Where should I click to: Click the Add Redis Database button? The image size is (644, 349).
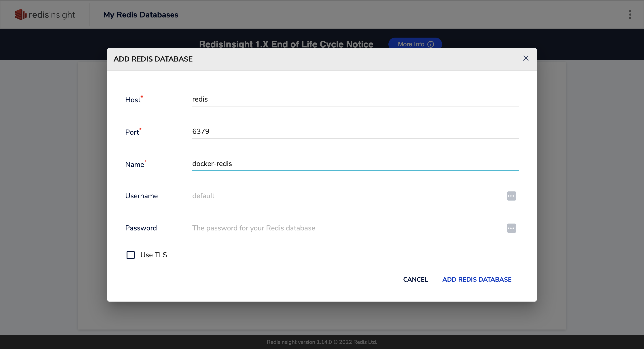(477, 279)
